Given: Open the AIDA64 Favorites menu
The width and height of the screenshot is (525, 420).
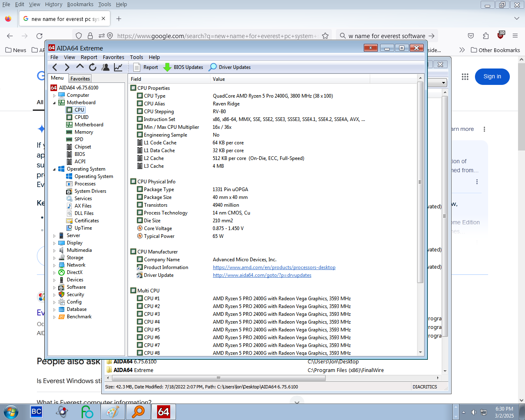Looking at the screenshot, I should (113, 57).
